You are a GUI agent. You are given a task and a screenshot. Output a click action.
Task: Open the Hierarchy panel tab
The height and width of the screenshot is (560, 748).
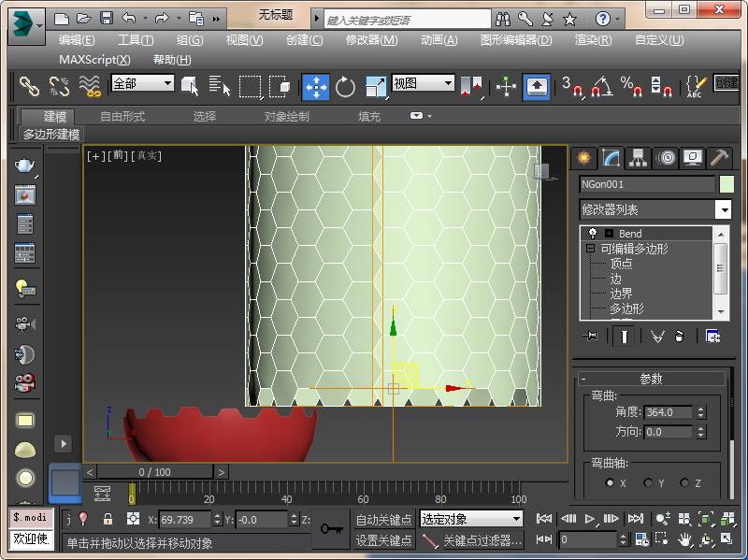tap(639, 157)
